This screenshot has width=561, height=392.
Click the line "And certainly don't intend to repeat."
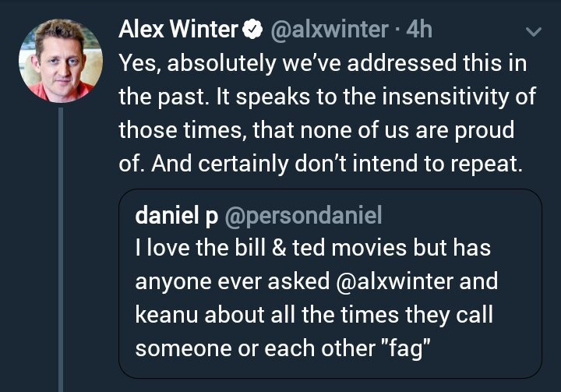319,164
